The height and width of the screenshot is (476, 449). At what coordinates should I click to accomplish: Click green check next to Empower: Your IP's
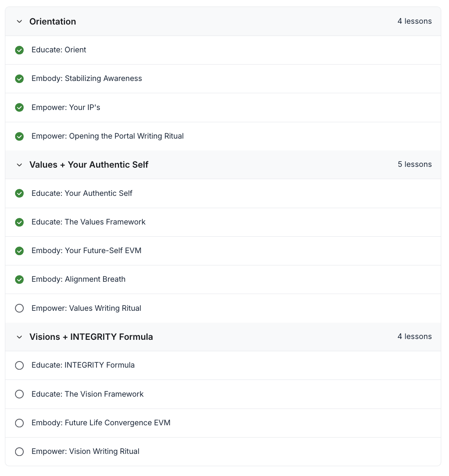pyautogui.click(x=20, y=108)
